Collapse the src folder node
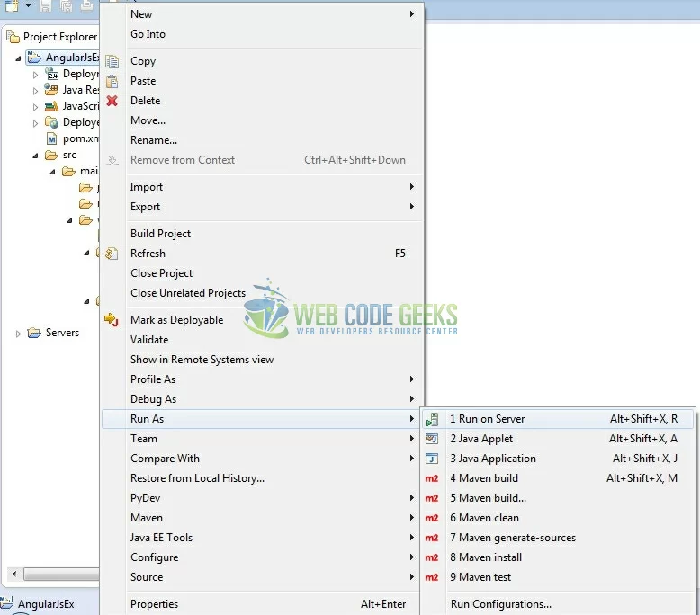Image resolution: width=700 pixels, height=615 pixels. (36, 156)
